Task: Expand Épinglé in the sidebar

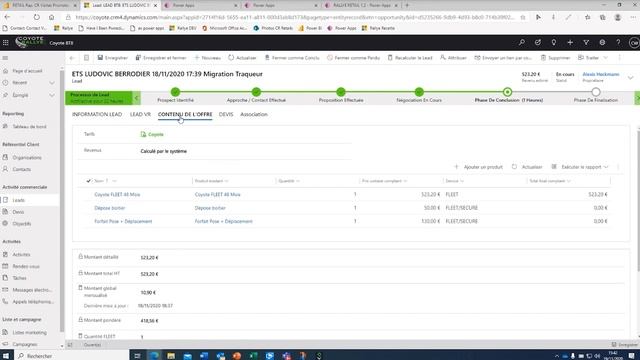Action: (x=52, y=95)
